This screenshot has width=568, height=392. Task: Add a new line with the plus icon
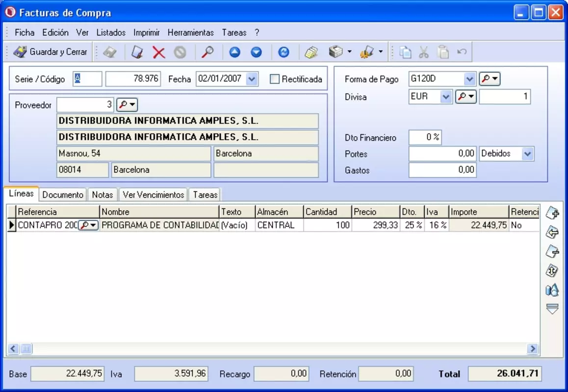click(x=552, y=213)
